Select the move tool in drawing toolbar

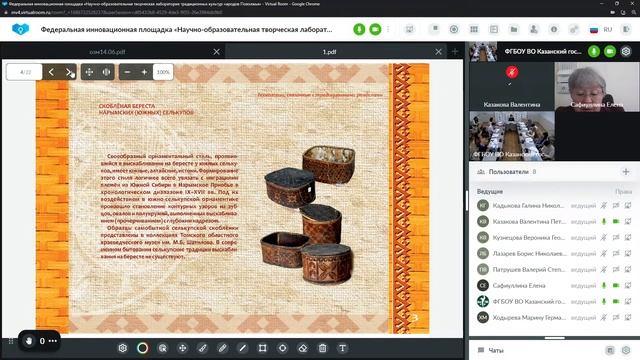(182, 348)
